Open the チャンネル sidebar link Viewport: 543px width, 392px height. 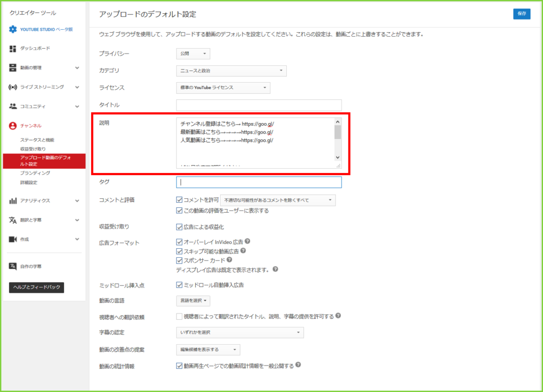point(30,126)
